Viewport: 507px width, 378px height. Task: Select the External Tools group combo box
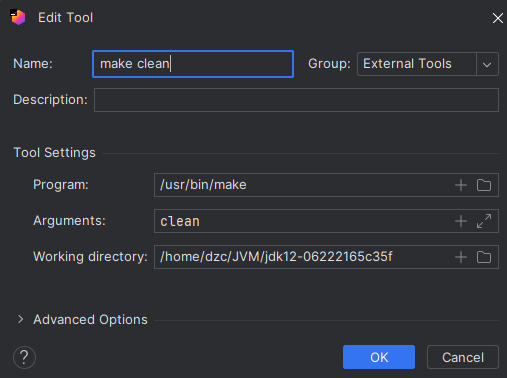[x=428, y=64]
